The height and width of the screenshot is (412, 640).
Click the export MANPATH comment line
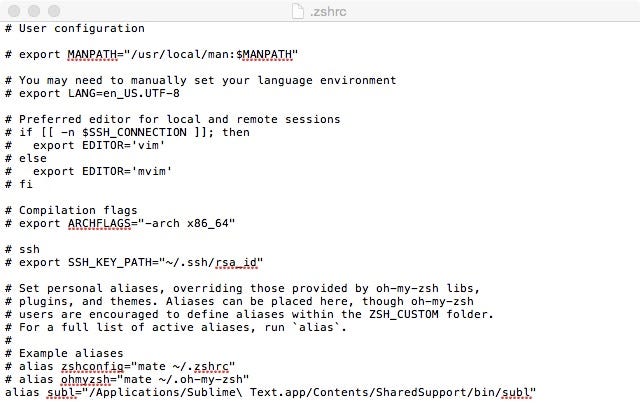pos(151,54)
